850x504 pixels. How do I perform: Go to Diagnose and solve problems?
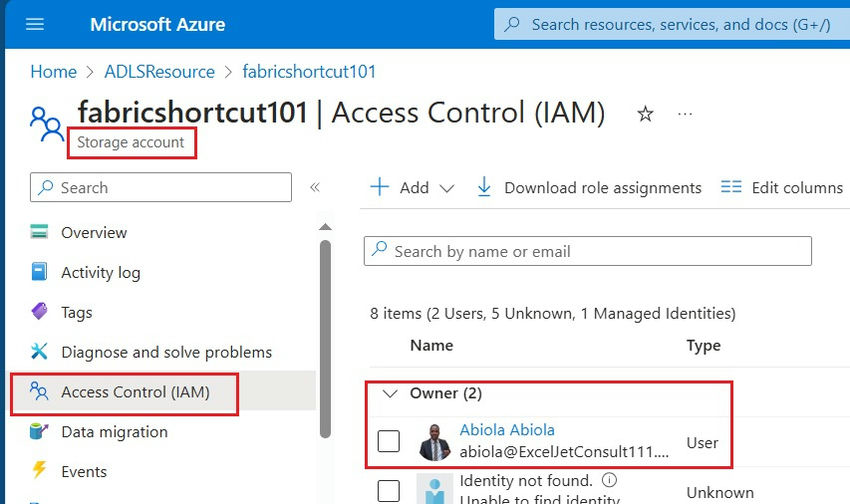(166, 352)
